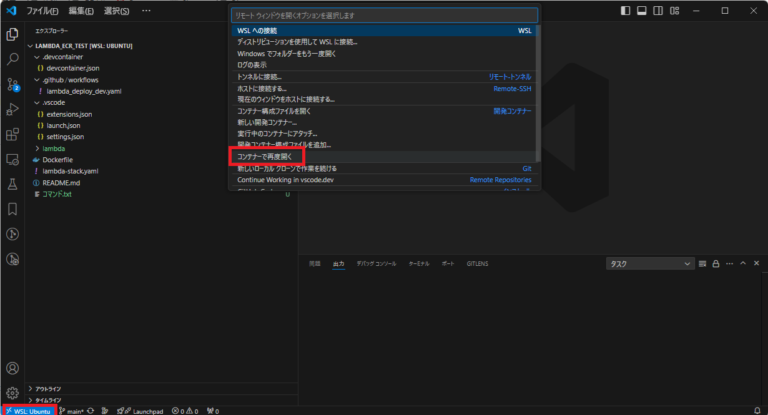Expand the lambda folder
768x415 pixels.
[x=37, y=148]
